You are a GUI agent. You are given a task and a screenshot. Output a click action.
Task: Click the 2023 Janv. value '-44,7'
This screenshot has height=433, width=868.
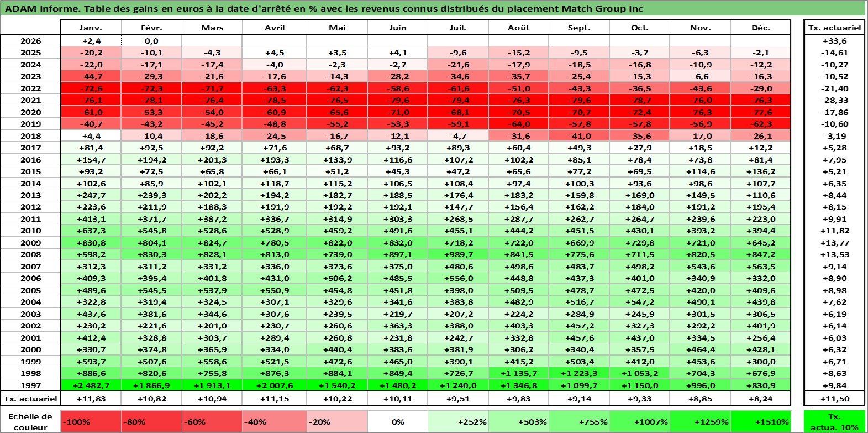tap(91, 76)
